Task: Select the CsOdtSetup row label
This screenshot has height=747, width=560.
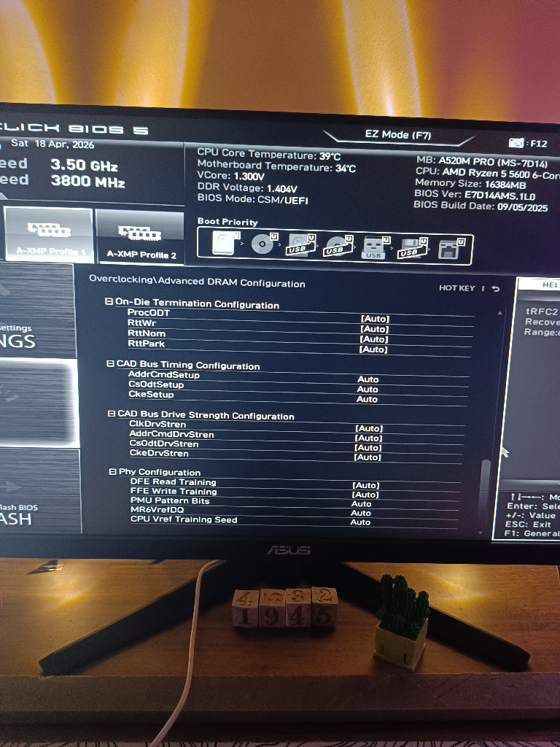Action: pyautogui.click(x=156, y=384)
